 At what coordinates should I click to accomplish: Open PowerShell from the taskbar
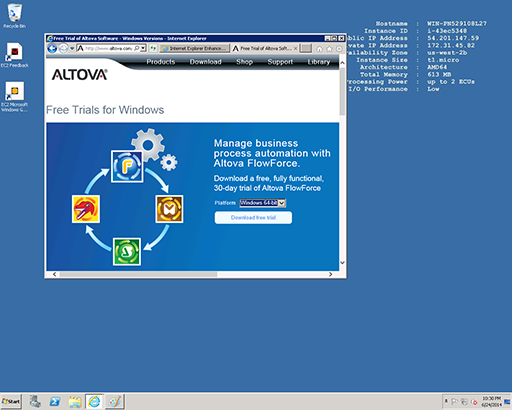(55, 401)
